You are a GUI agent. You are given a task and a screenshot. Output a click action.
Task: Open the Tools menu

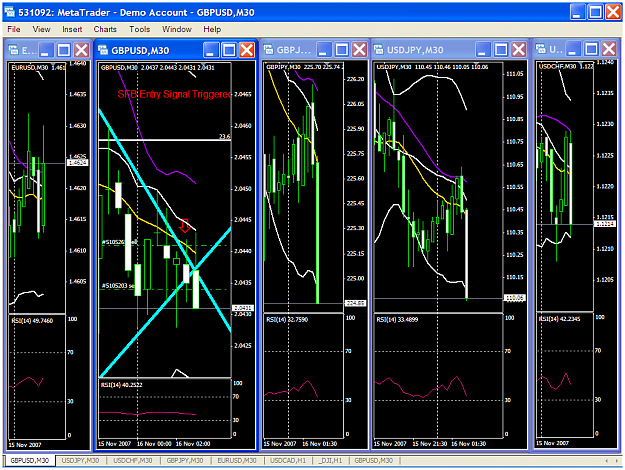point(140,29)
